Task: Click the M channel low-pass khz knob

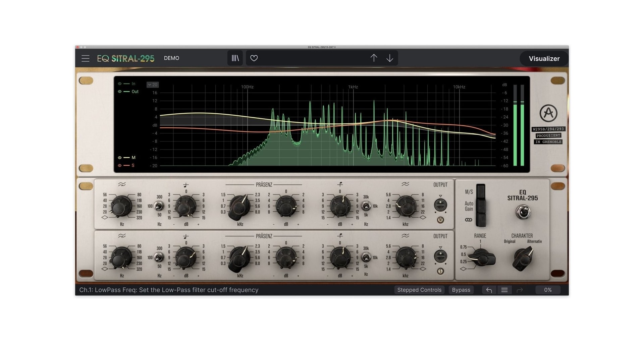Action: coord(406,206)
